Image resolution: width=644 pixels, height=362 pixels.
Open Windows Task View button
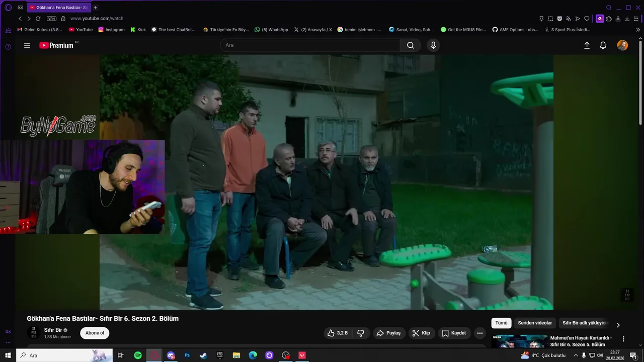tap(121, 355)
